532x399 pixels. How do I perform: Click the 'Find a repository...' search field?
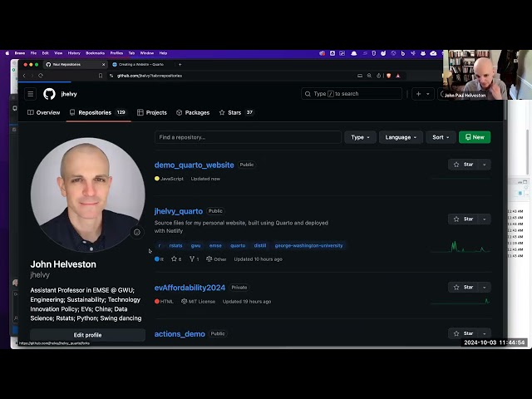click(248, 137)
